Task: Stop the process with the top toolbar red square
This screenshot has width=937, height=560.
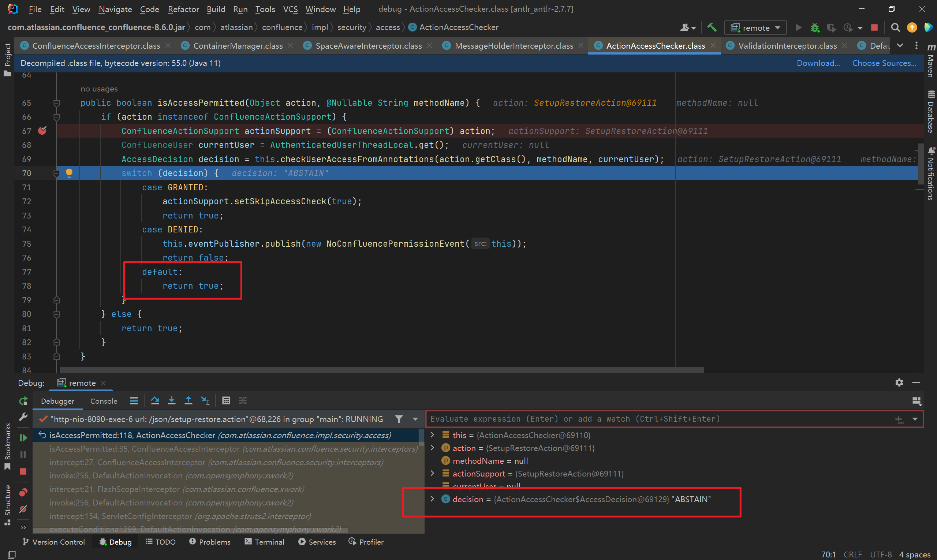Action: coord(874,27)
